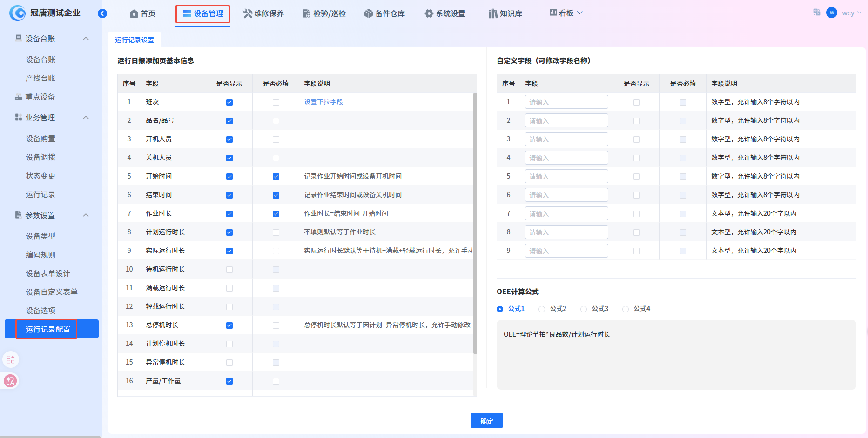Image resolution: width=868 pixels, height=438 pixels.
Task: Open 系统设置 via the gear icon
Action: tap(429, 13)
